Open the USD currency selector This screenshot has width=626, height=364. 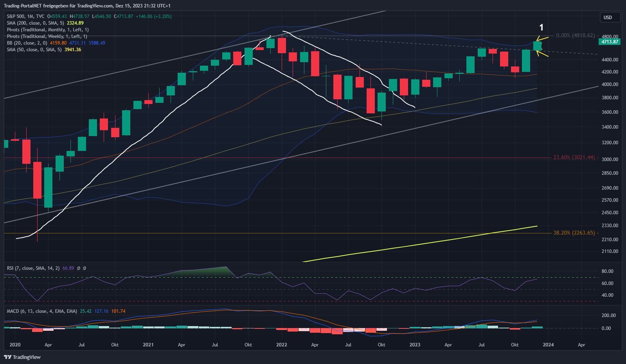pyautogui.click(x=610, y=17)
